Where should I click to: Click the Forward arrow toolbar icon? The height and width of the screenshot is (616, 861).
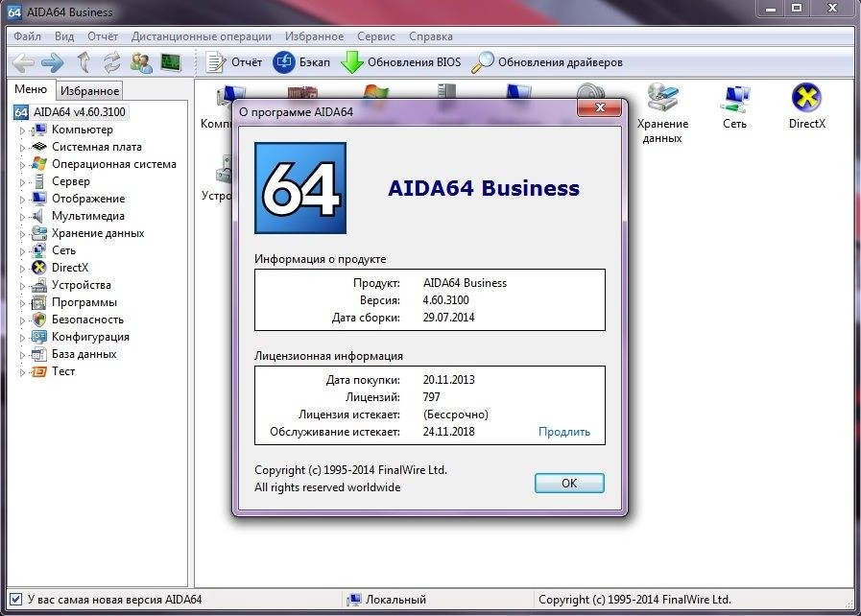pos(53,62)
